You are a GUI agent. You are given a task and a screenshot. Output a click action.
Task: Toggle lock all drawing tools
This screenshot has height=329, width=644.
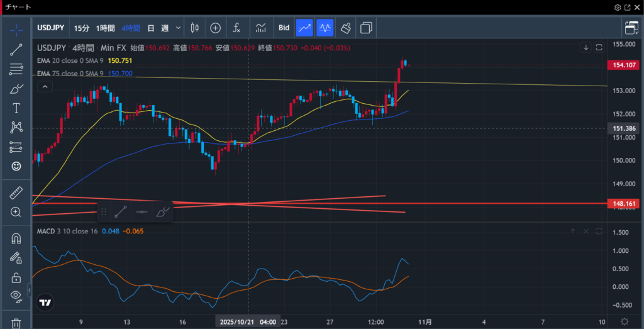pyautogui.click(x=16, y=277)
